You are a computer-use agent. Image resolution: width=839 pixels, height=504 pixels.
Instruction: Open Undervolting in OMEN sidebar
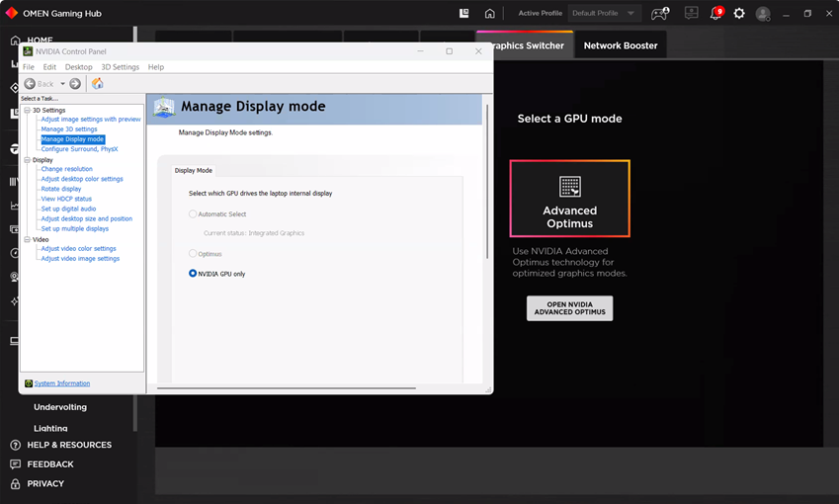pos(60,407)
